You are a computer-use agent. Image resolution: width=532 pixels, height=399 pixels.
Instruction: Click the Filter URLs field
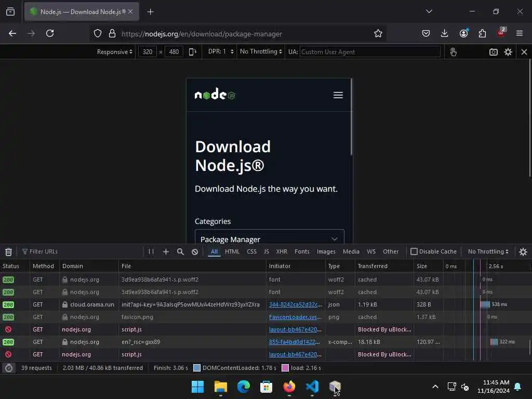click(82, 251)
